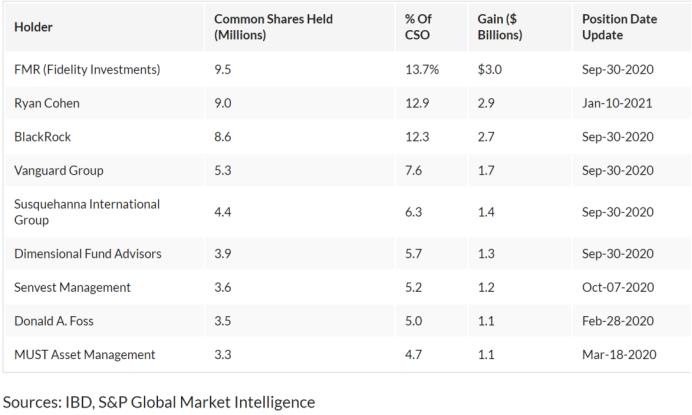Click Susquehanna International Group holder name
Image resolution: width=692 pixels, height=415 pixels.
point(87,212)
